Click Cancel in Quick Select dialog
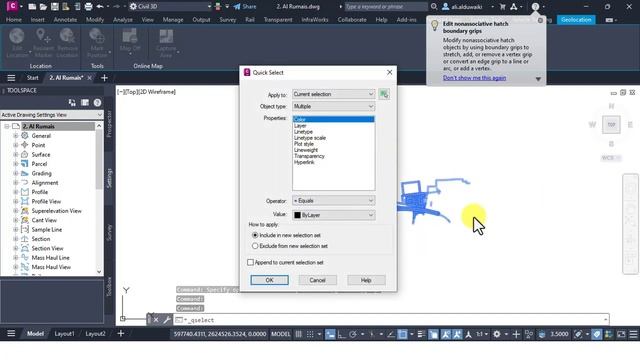 click(318, 280)
